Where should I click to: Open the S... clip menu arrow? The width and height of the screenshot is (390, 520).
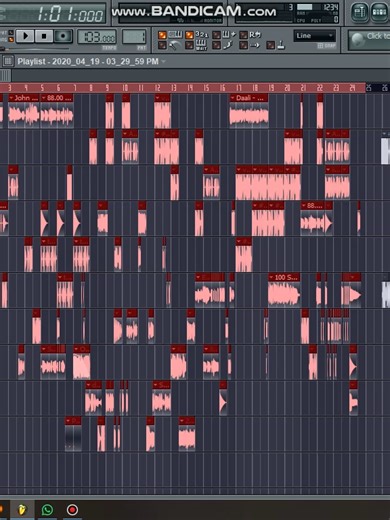coord(155,385)
